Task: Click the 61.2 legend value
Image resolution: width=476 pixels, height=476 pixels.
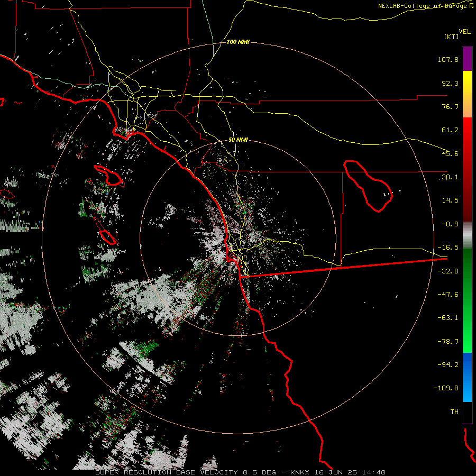Action: [450, 130]
